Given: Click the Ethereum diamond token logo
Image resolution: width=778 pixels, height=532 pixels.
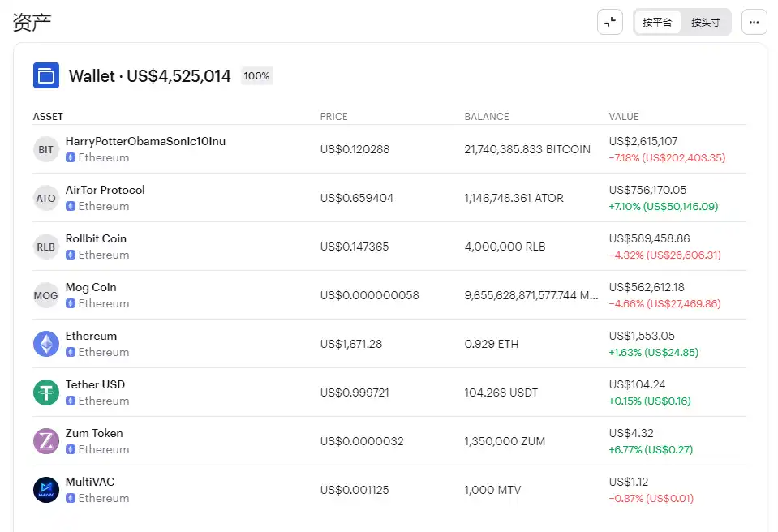Looking at the screenshot, I should tap(46, 344).
